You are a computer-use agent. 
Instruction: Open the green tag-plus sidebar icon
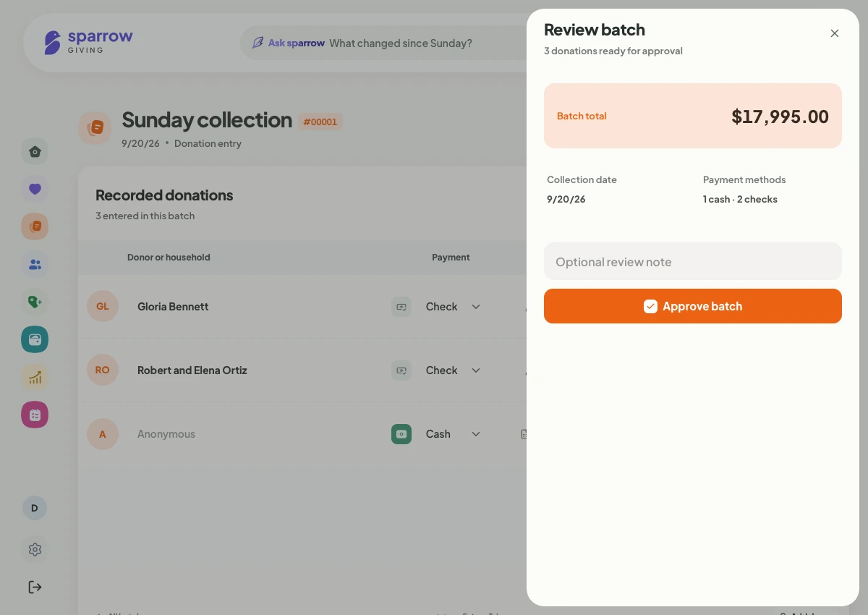(35, 302)
